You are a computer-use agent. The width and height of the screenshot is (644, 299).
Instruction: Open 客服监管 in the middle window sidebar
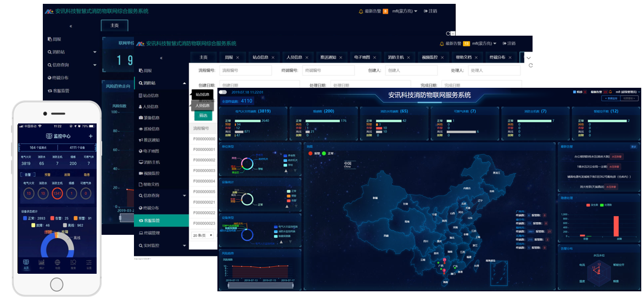[161, 221]
